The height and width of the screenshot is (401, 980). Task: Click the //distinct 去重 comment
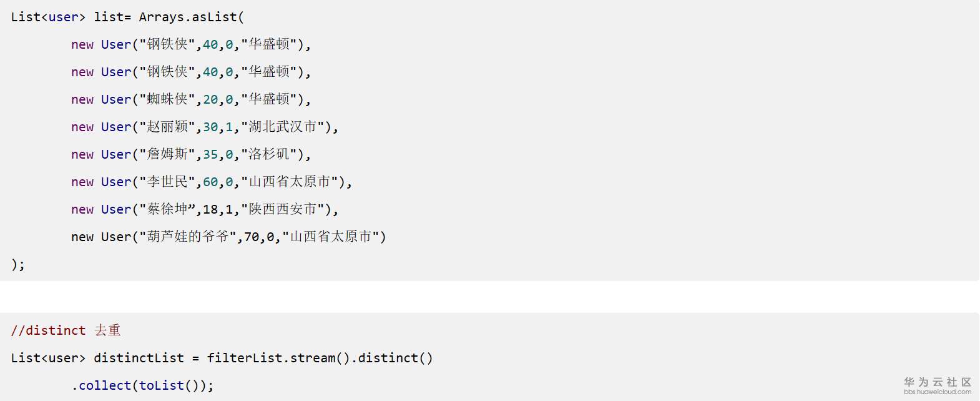pyautogui.click(x=66, y=330)
